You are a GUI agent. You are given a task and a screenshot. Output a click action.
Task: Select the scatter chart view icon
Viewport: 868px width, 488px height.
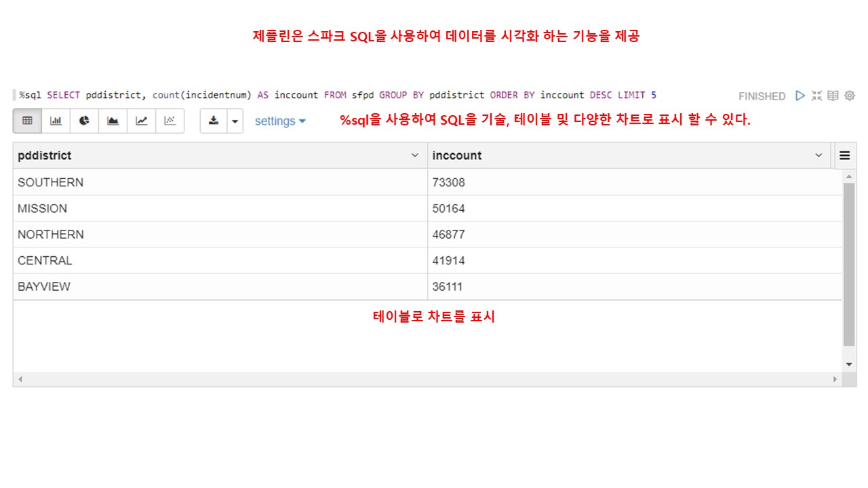pos(170,121)
